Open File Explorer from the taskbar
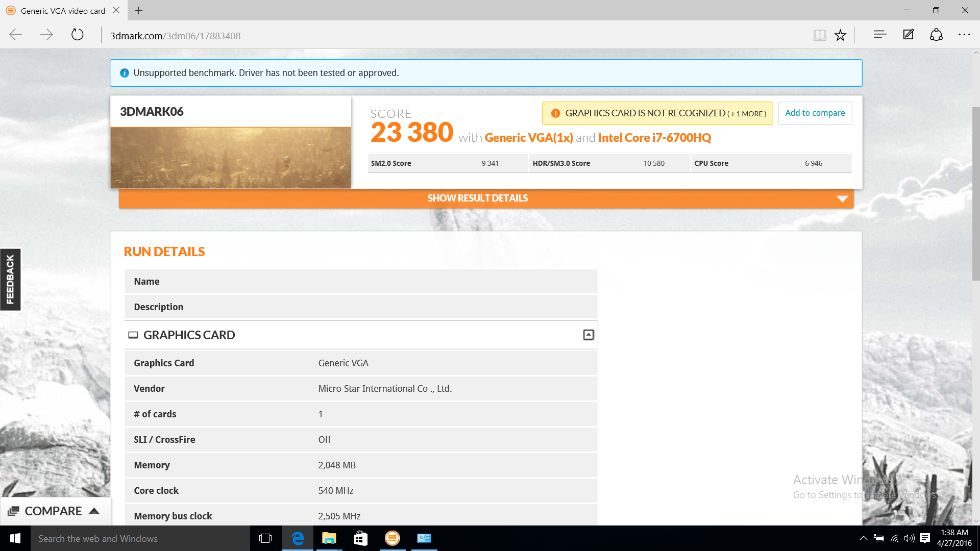 tap(329, 538)
